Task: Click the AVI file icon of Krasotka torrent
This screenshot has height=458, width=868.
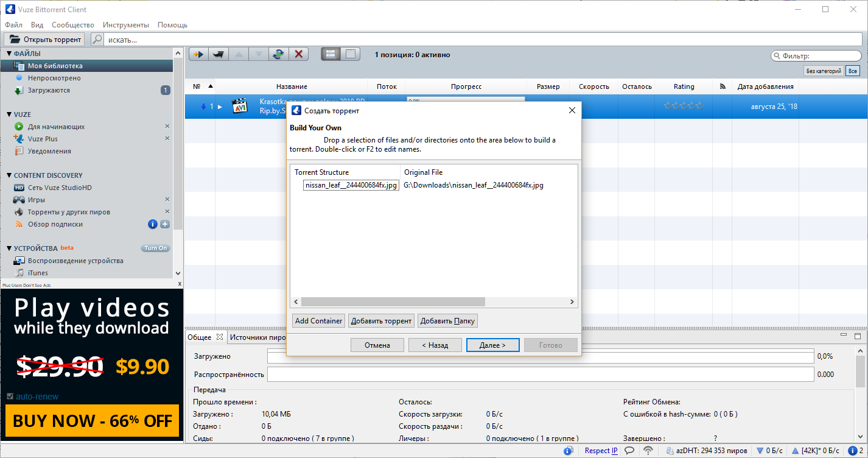Action: [240, 106]
